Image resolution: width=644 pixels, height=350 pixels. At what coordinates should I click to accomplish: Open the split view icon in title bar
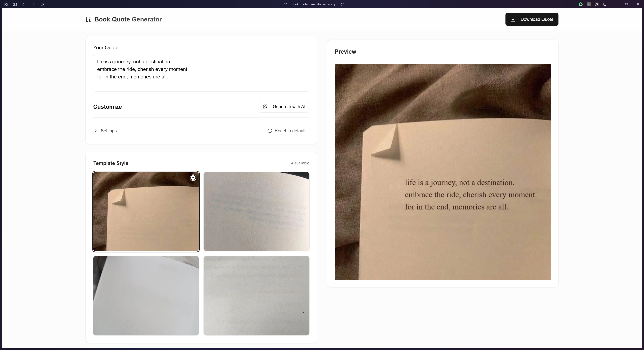tap(605, 4)
